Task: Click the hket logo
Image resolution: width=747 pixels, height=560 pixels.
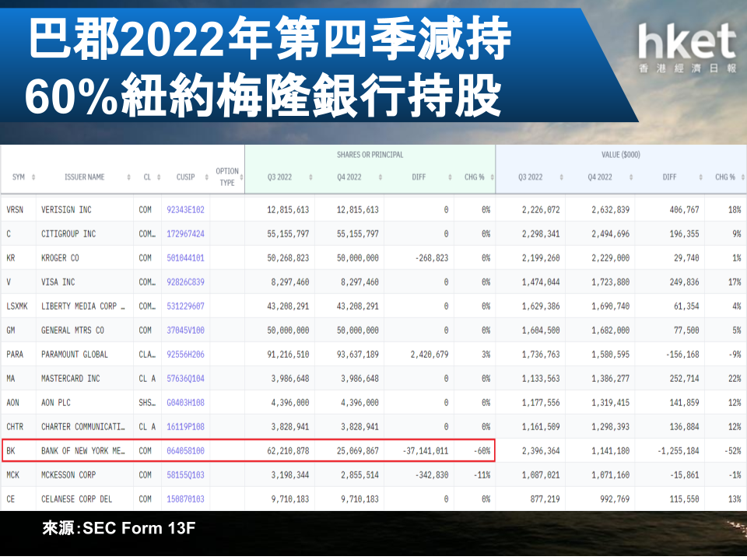Action: coord(687,47)
